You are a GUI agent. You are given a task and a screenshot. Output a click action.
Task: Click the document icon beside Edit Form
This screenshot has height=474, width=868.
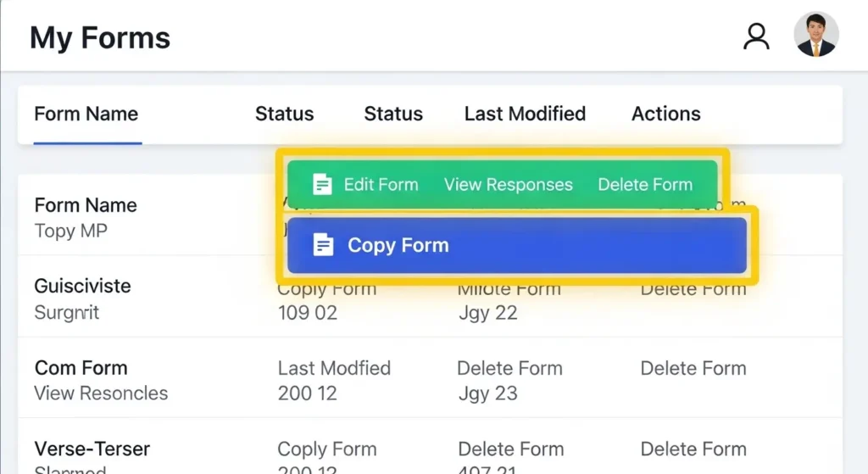click(321, 184)
